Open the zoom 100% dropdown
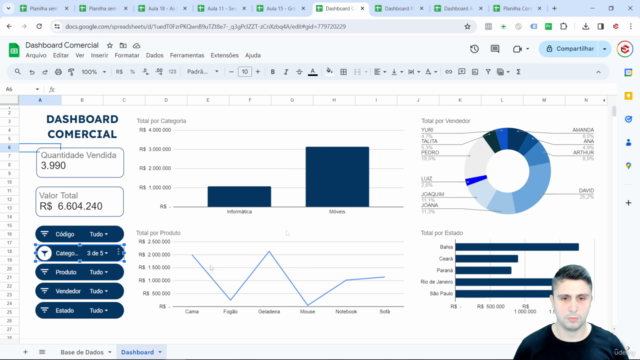 pos(93,72)
